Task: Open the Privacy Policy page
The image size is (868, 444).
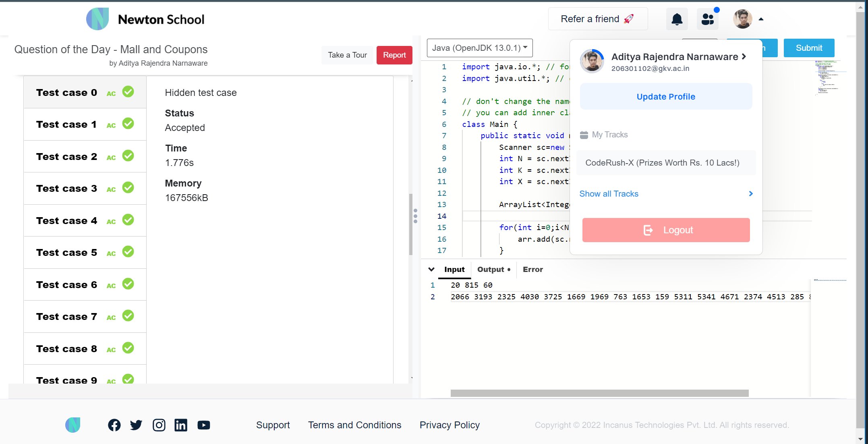Action: coord(449,425)
